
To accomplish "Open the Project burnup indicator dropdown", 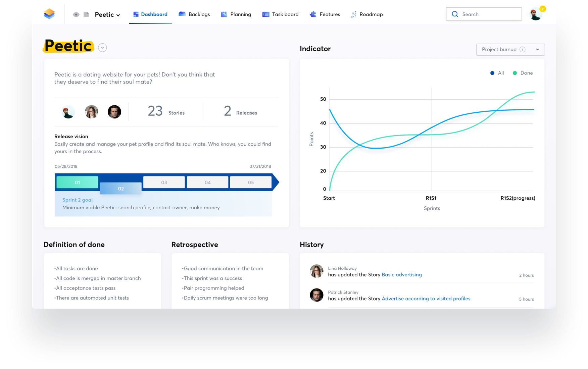I will pyautogui.click(x=510, y=49).
